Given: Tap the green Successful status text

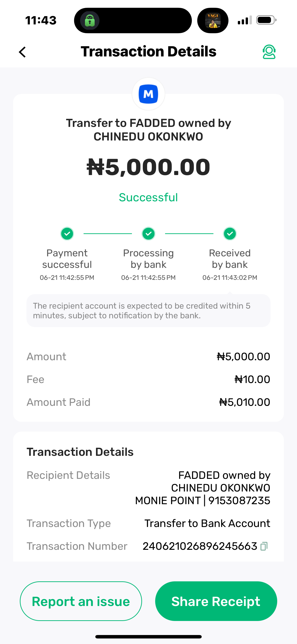Looking at the screenshot, I should point(148,197).
